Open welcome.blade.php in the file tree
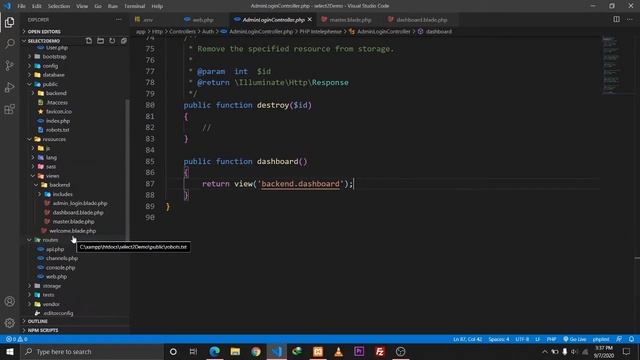The height and width of the screenshot is (360, 640). click(73, 231)
